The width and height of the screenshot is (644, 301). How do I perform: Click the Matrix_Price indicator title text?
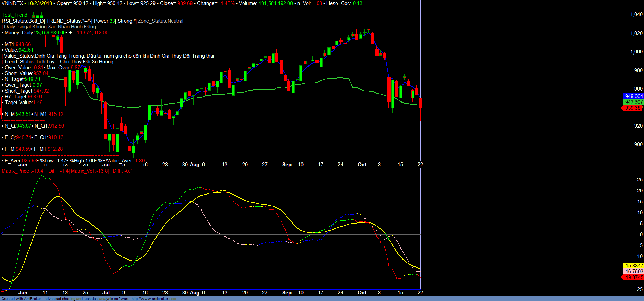pos(23,171)
